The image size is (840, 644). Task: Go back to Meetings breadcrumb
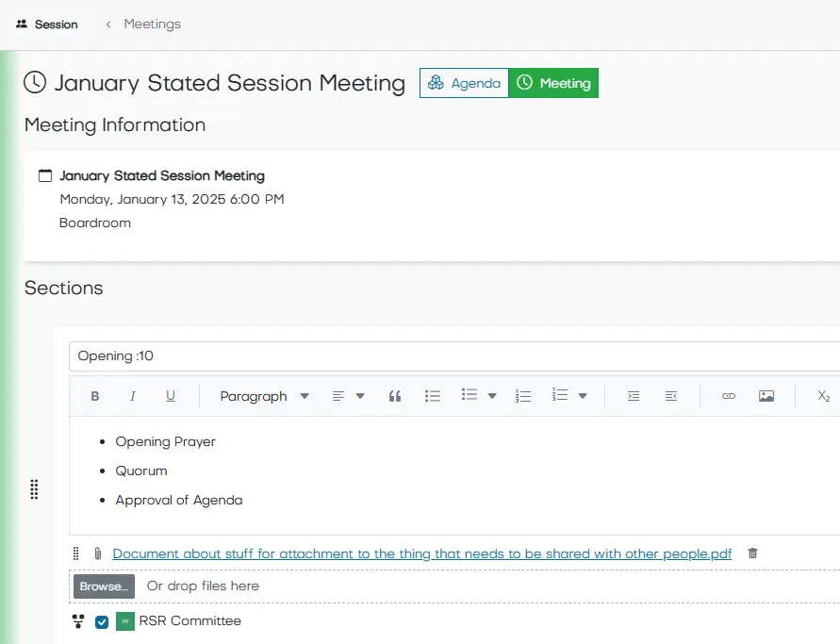click(152, 25)
